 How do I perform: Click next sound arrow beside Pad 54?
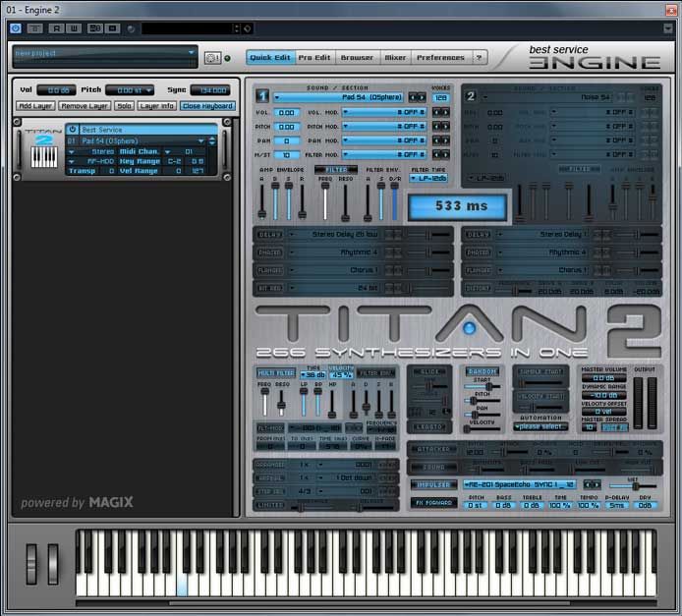(x=421, y=97)
